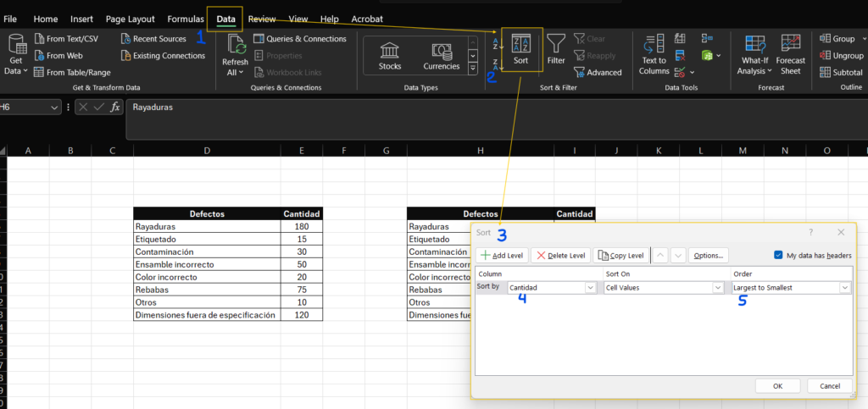Image resolution: width=868 pixels, height=409 pixels.
Task: Open the Get Data menu
Action: (x=17, y=54)
